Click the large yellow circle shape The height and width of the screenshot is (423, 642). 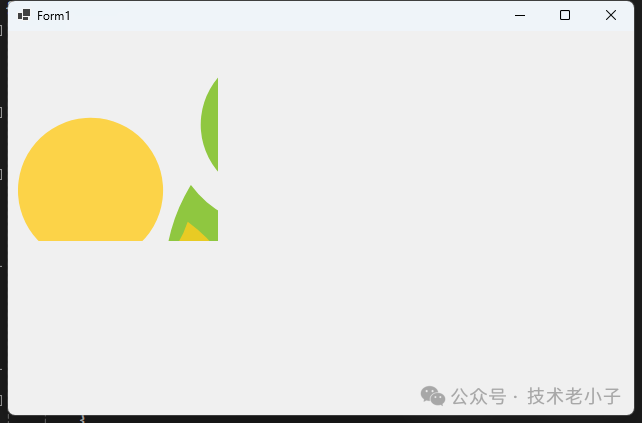point(90,179)
